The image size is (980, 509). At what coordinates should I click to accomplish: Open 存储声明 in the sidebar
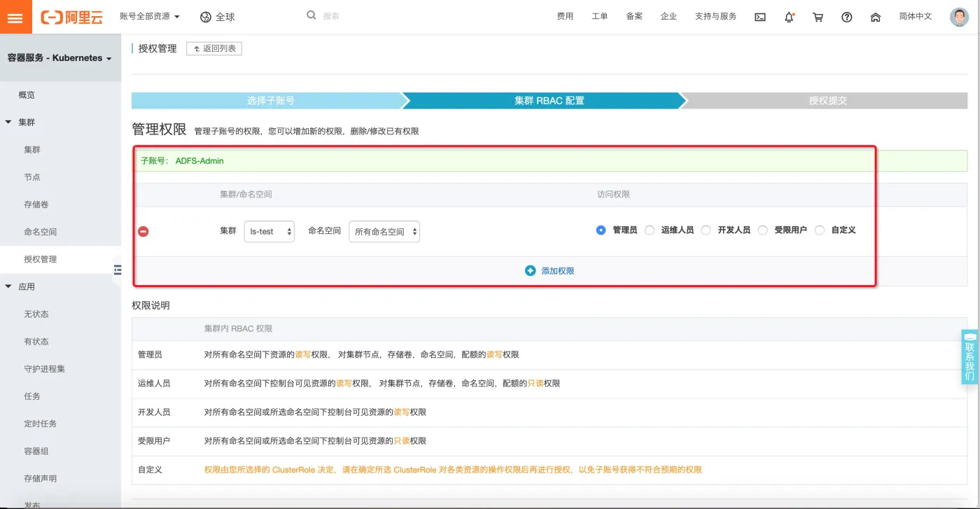pyautogui.click(x=40, y=478)
